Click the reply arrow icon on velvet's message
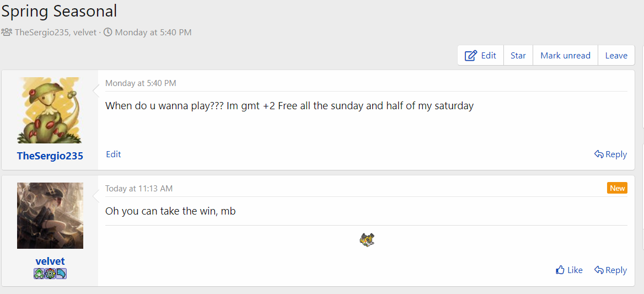Image resolution: width=644 pixels, height=294 pixels. coord(599,270)
